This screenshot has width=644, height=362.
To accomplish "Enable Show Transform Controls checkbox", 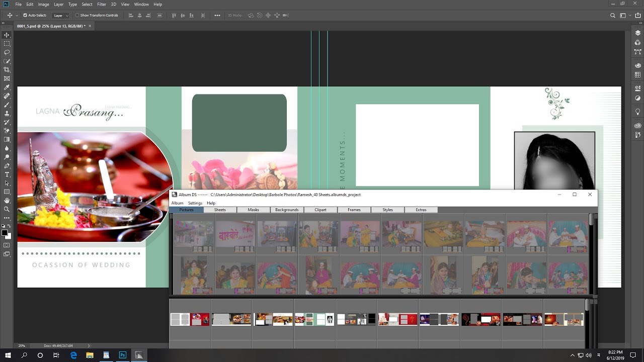I will pos(77,16).
